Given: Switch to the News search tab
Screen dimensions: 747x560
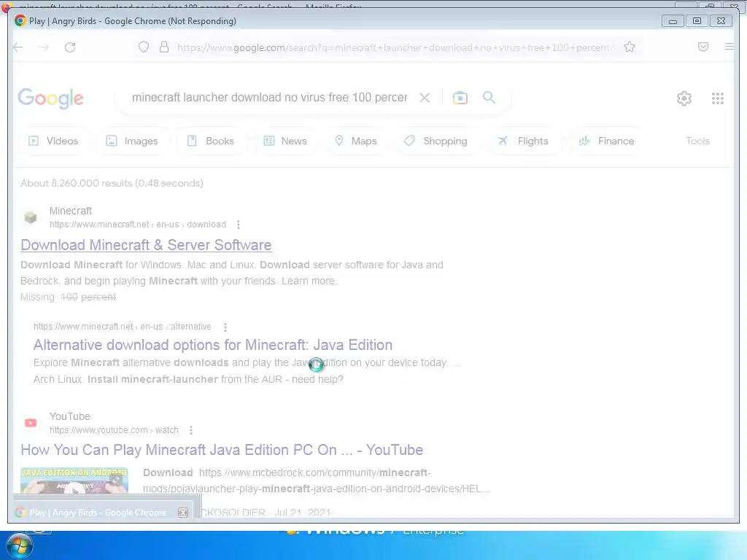Looking at the screenshot, I should (285, 141).
